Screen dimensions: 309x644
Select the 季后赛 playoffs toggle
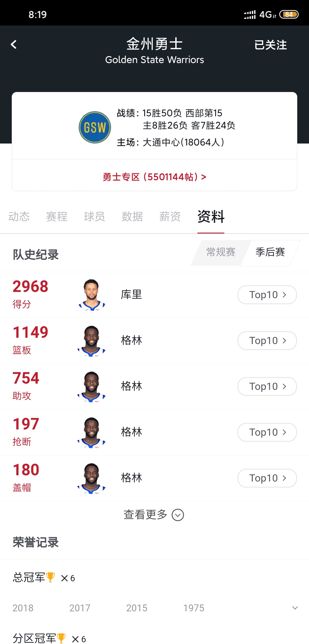270,252
